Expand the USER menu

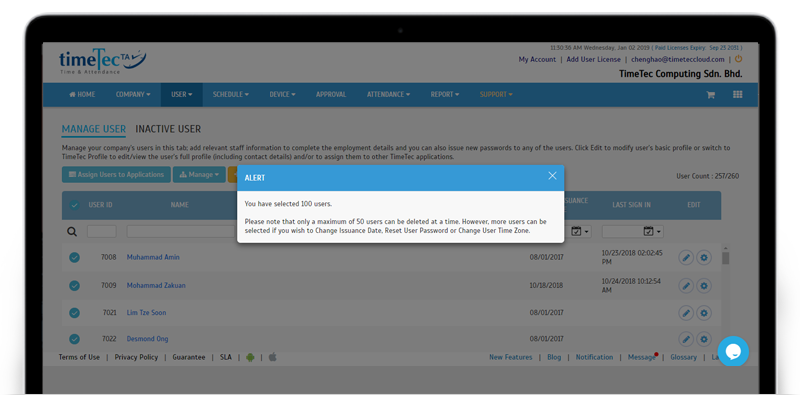tap(182, 94)
